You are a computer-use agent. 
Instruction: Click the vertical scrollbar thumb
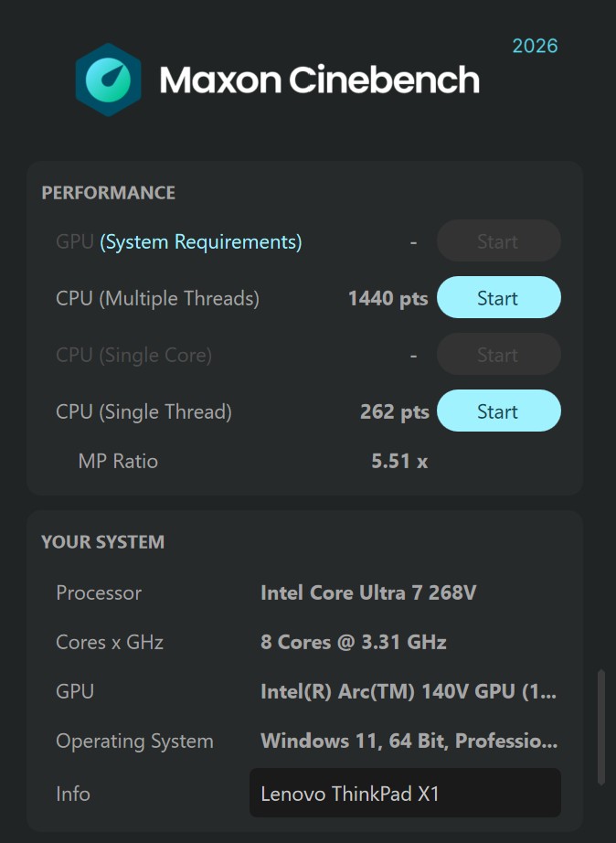[x=600, y=727]
